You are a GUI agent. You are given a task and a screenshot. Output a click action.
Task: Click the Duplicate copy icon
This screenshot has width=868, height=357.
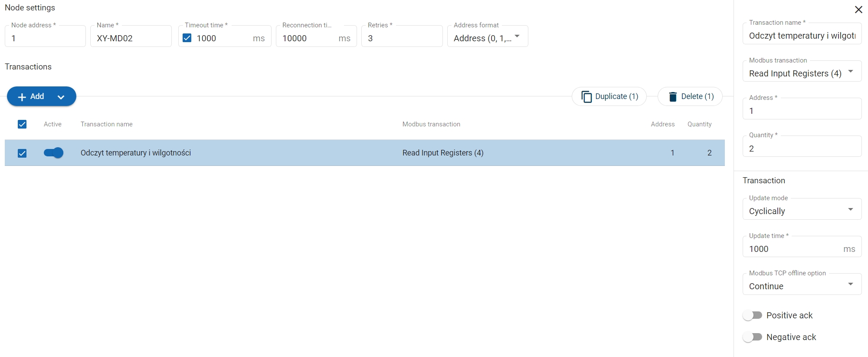click(x=586, y=96)
